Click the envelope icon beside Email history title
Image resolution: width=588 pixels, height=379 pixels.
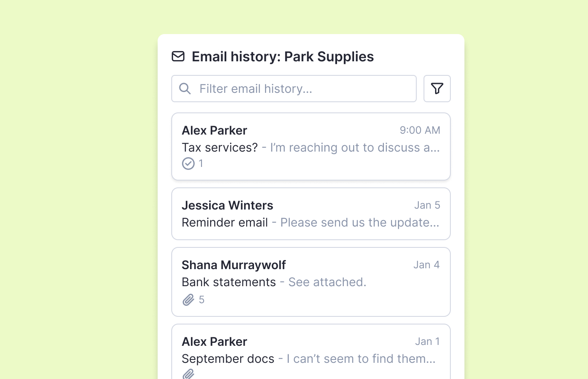point(178,56)
